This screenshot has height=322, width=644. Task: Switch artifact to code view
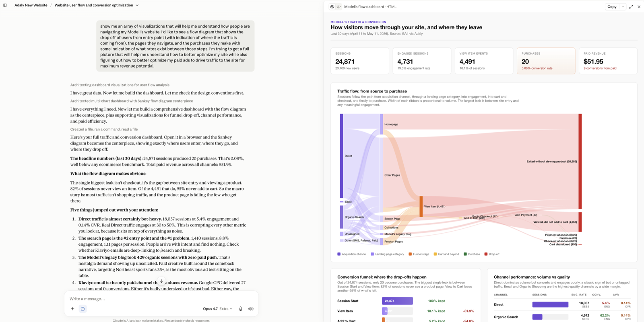339,7
